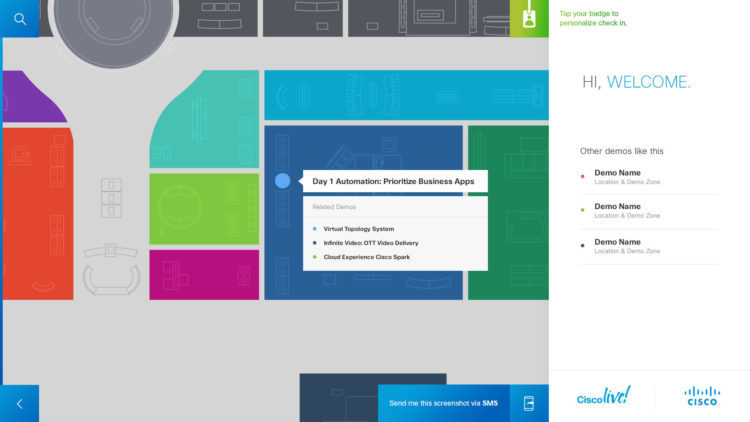
Task: Click the Cisco Live logo
Action: (x=603, y=397)
